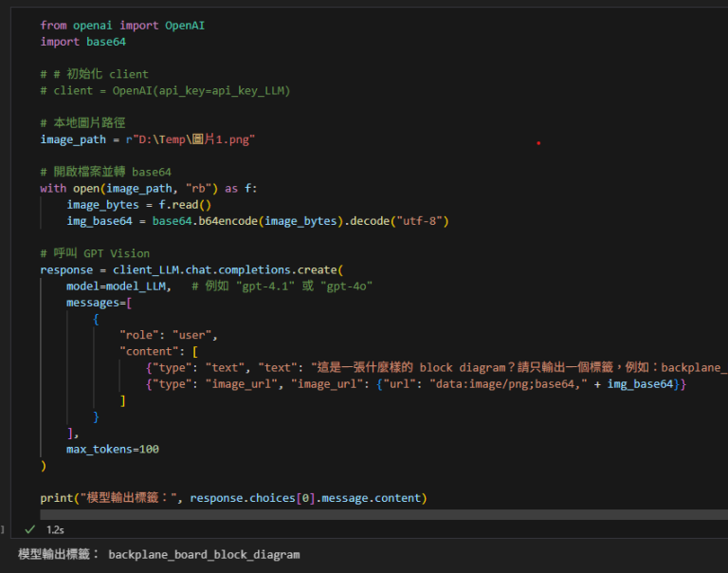Click the image_path string 'D:\Temp\圖片1.png'
Screen dimensions: 728x573
[x=193, y=139]
